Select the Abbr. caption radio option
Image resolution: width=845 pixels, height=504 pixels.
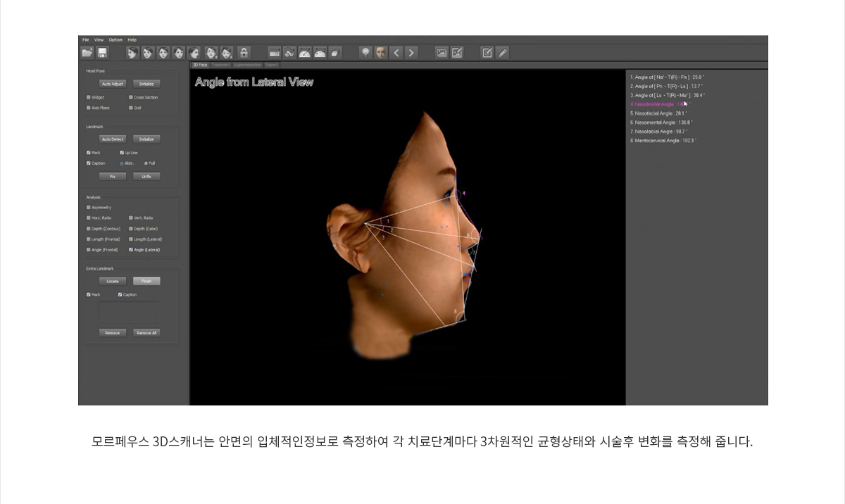click(122, 163)
